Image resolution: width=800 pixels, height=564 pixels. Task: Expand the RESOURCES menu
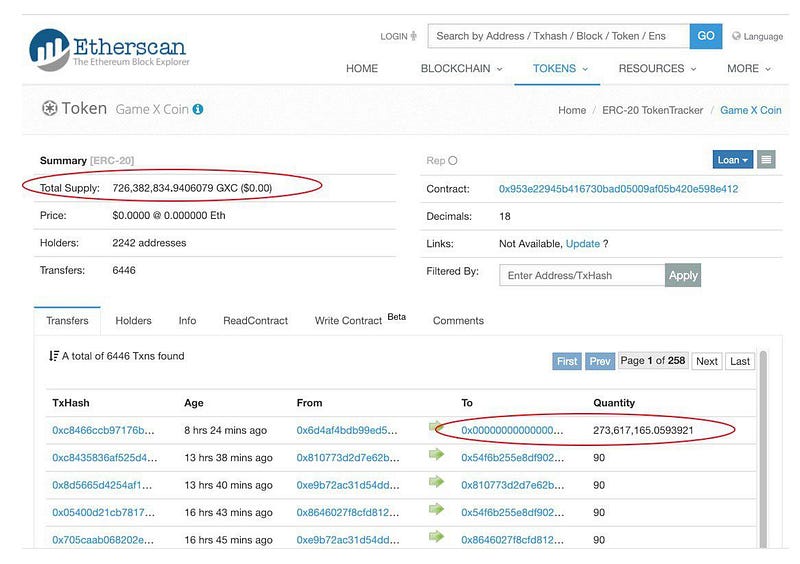click(x=657, y=68)
